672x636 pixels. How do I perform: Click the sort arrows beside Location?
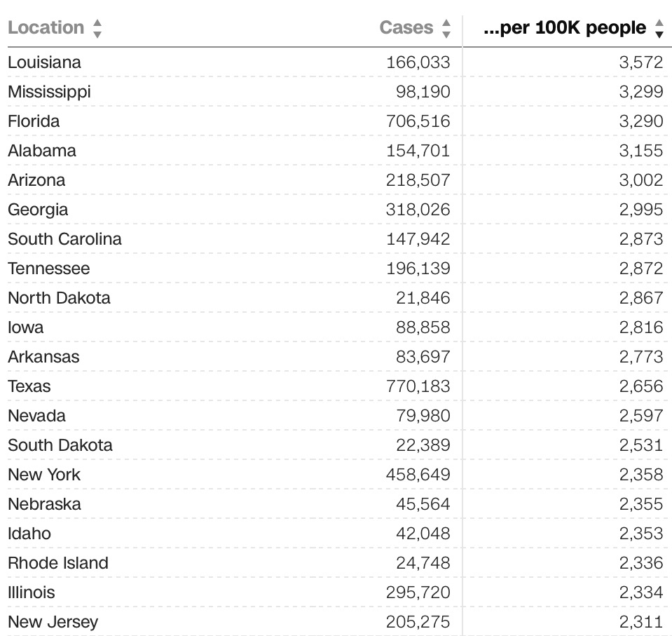[x=97, y=28]
